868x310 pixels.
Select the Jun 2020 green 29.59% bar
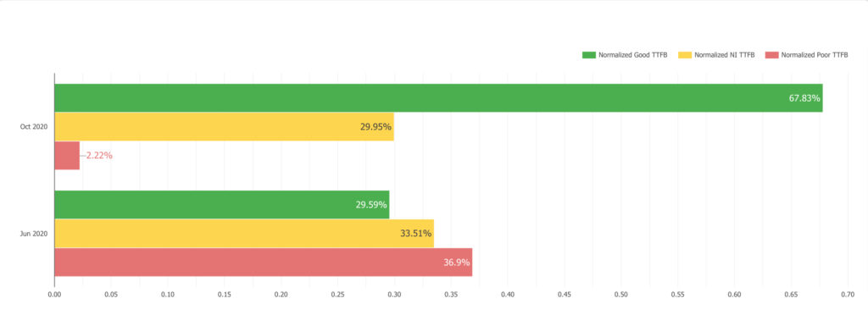[222, 204]
